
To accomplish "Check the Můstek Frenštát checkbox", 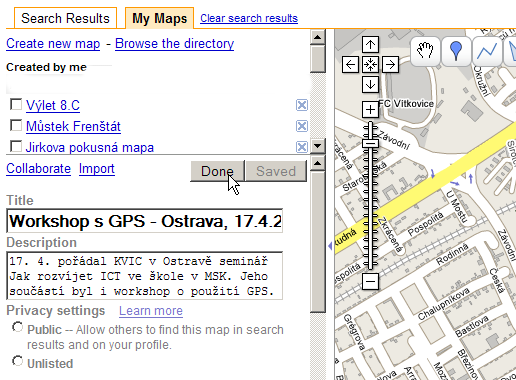I will click(16, 125).
